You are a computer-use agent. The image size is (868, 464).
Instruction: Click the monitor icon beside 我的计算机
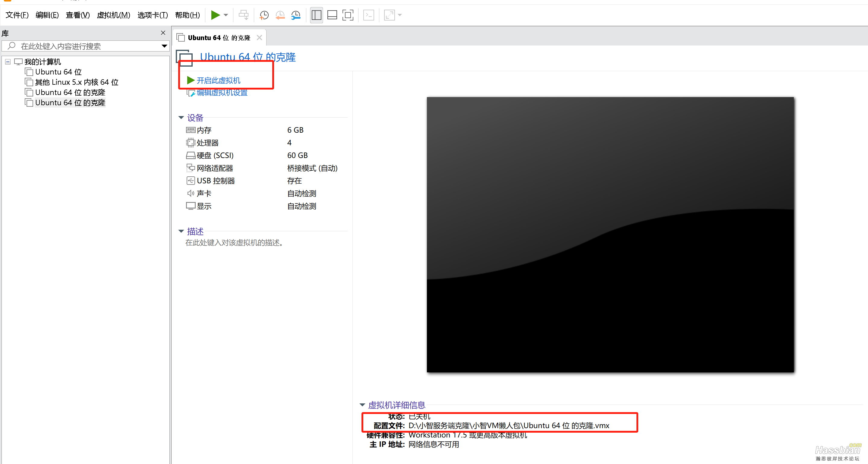coord(18,62)
